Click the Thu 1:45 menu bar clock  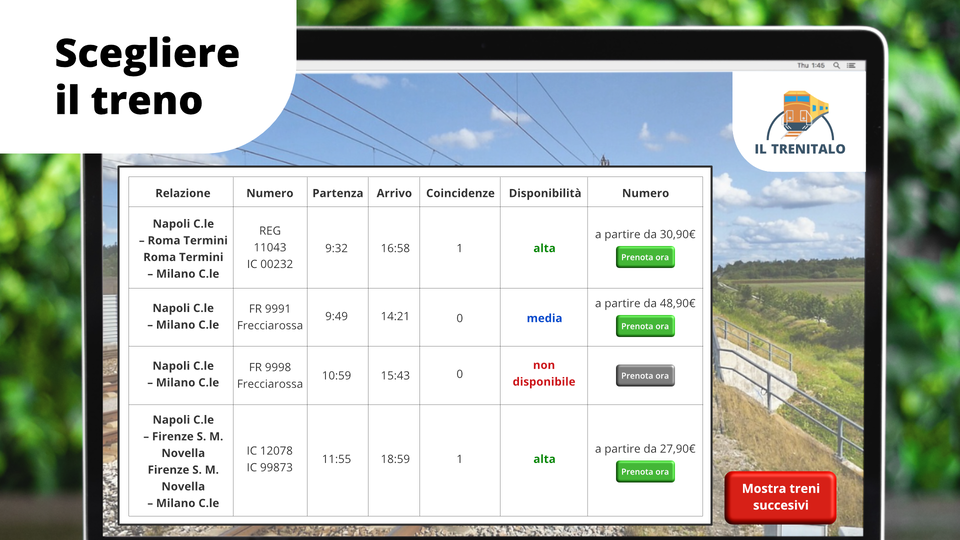pyautogui.click(x=810, y=65)
